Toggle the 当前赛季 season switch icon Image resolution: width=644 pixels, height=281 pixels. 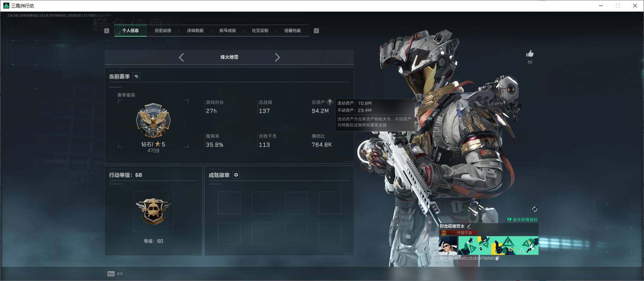pos(137,76)
